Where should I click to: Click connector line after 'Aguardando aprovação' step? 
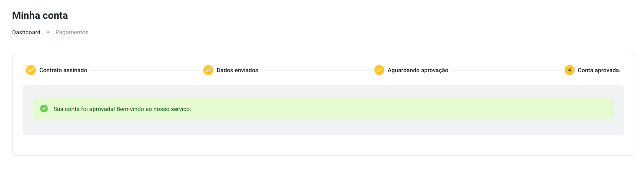click(x=506, y=70)
